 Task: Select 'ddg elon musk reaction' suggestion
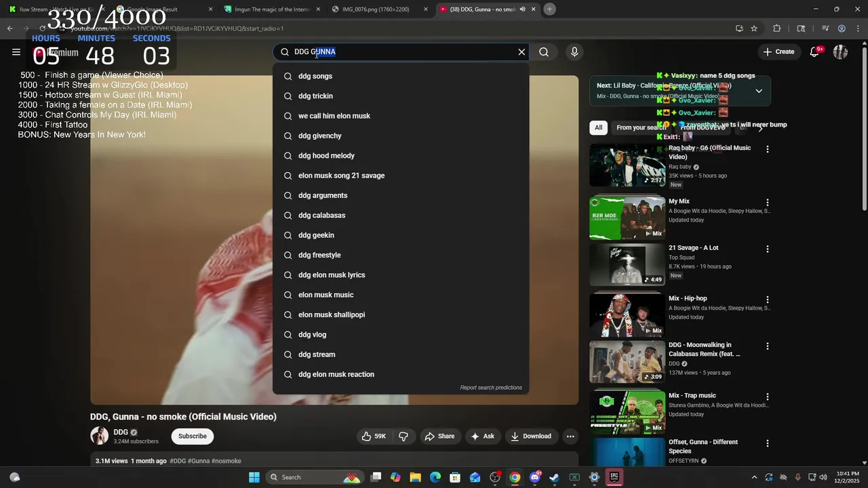point(401,374)
